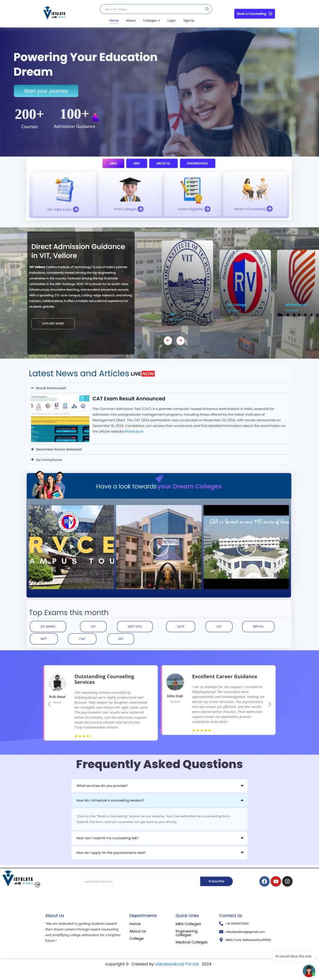
Task: Expand the Colleges dropdown menu
Action: click(x=151, y=21)
